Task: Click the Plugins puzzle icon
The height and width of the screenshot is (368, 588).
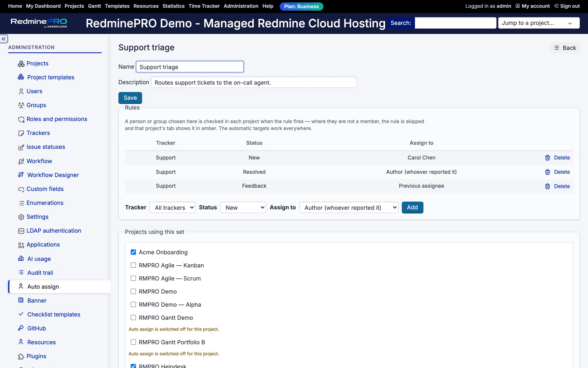Action: tap(21, 357)
